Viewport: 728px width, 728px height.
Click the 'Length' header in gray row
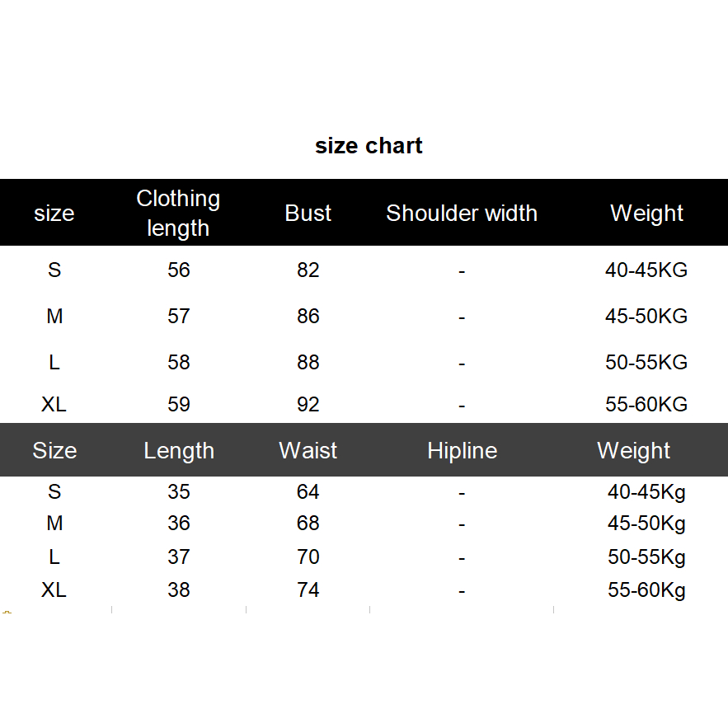[179, 451]
